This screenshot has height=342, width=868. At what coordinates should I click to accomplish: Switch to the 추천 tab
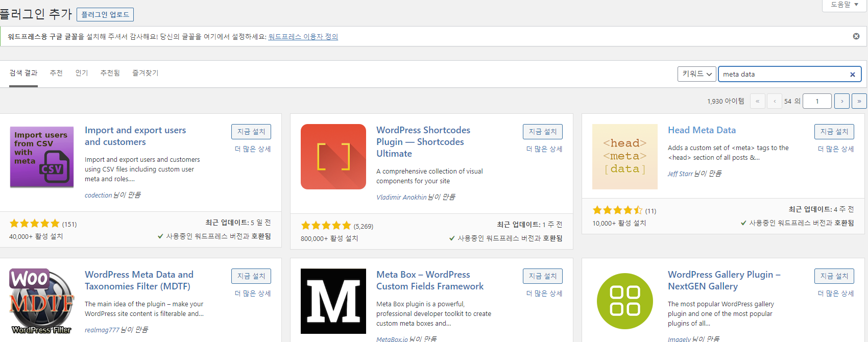coord(56,74)
